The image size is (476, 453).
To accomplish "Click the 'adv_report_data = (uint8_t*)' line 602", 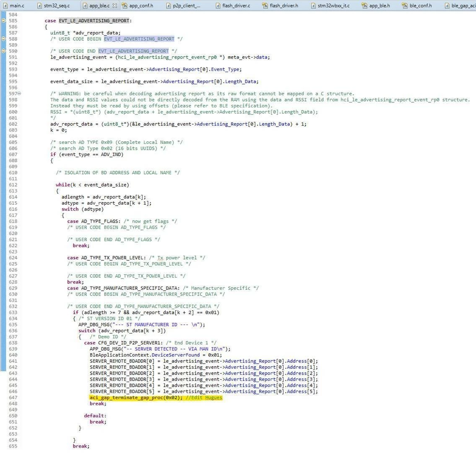I will click(x=179, y=124).
